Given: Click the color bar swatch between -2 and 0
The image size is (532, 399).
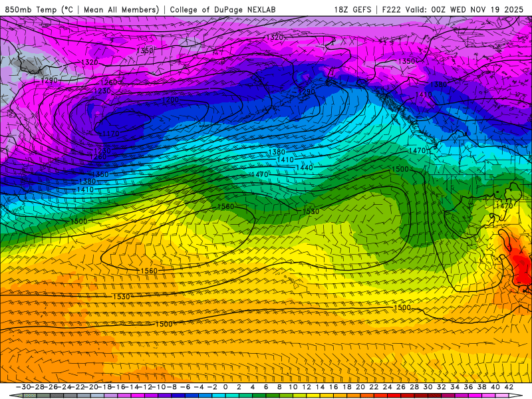Looking at the screenshot, I should point(219,396).
